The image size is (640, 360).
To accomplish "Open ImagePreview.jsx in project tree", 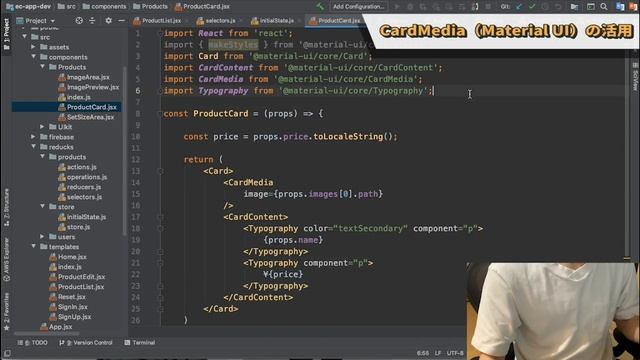I will point(89,87).
